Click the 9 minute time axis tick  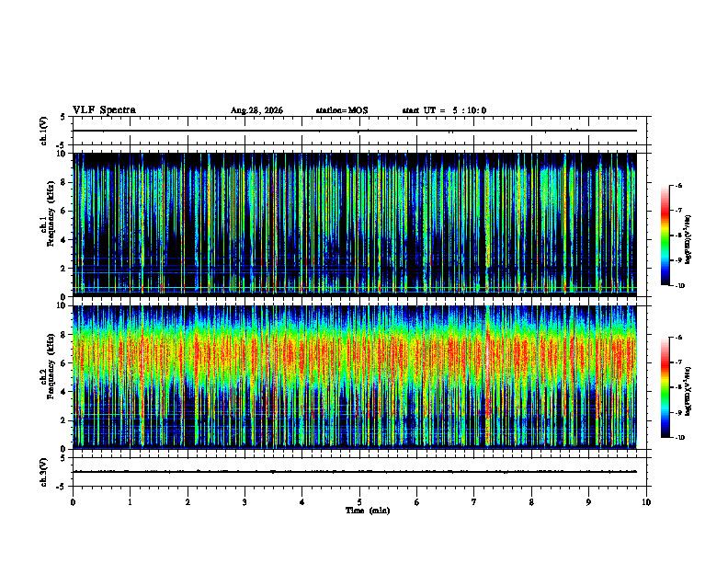pos(588,502)
